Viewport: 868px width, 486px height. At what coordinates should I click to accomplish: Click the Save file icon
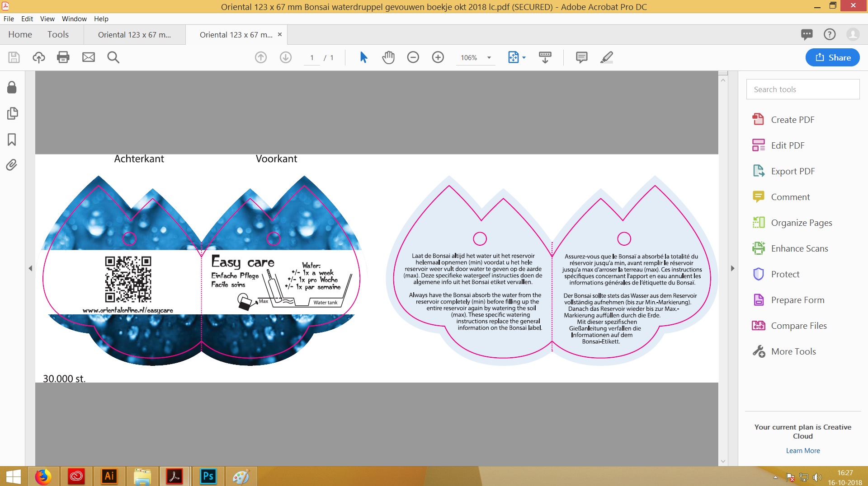point(14,57)
